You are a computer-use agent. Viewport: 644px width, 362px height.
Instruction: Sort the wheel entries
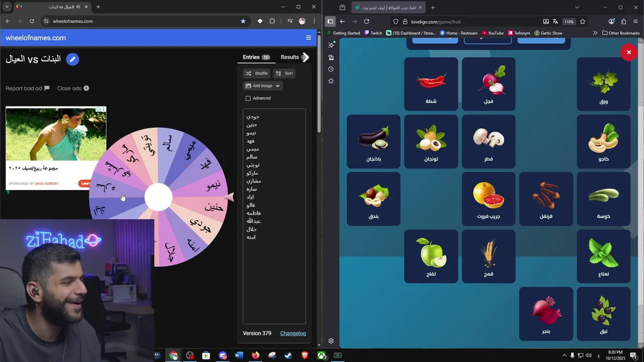click(x=284, y=73)
